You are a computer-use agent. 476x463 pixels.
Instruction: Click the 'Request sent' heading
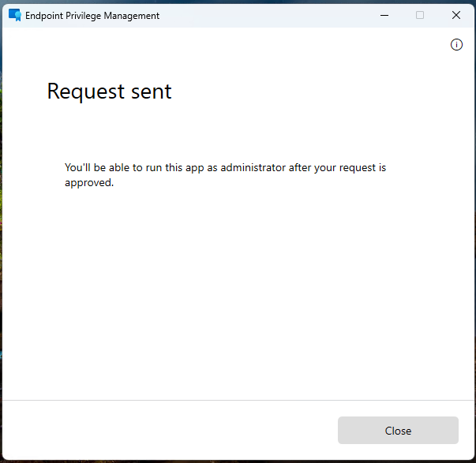109,91
